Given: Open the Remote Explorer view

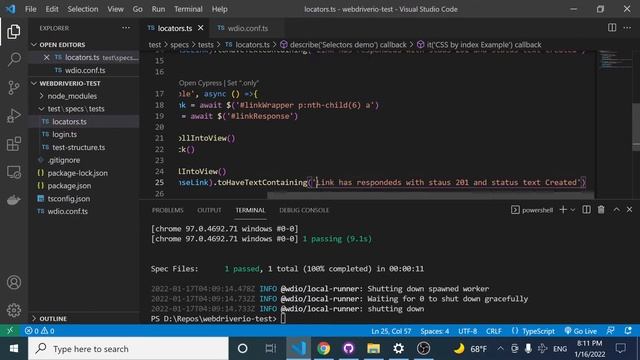Looking at the screenshot, I should click(x=13, y=172).
